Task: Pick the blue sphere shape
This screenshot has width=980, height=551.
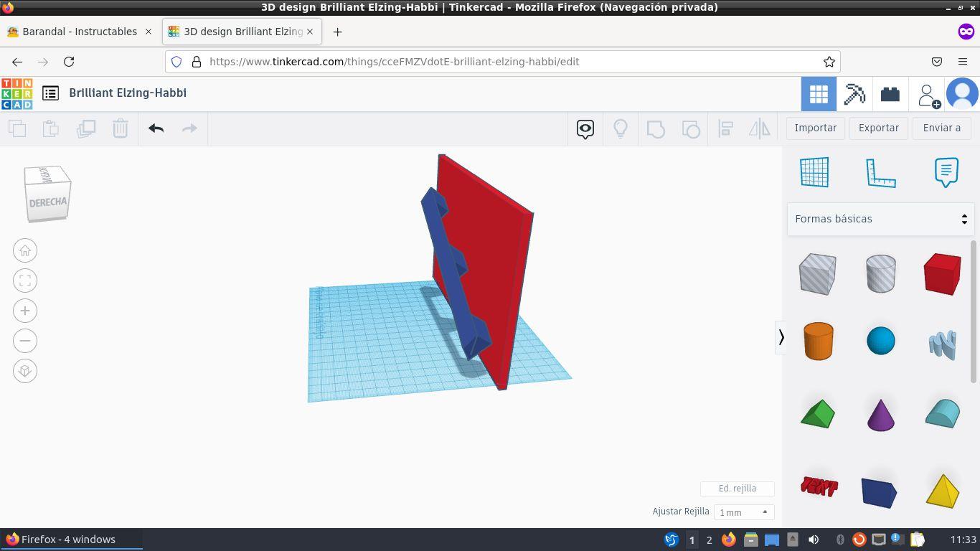Action: point(881,341)
